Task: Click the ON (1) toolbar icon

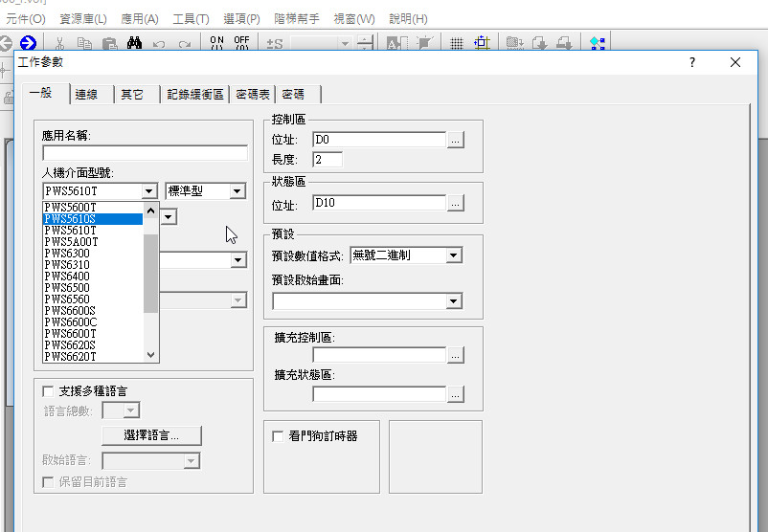Action: [x=216, y=43]
